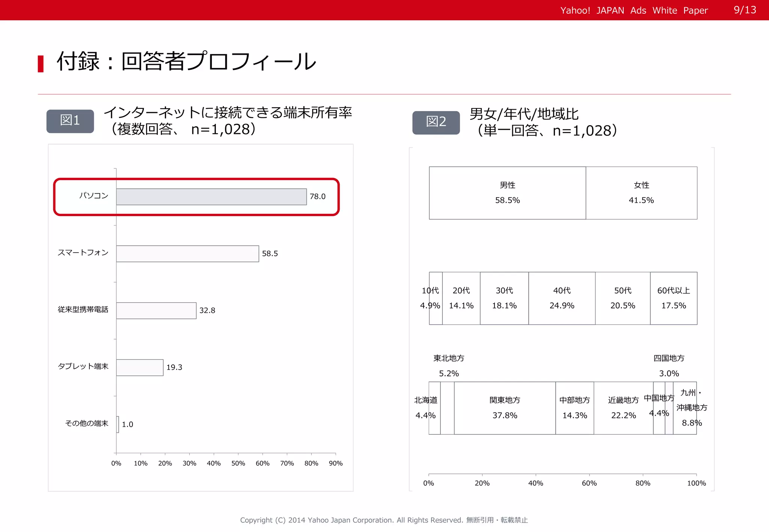Click the 近畿地方 22.2% segment
Viewport: 769px width, 532px height.
[x=623, y=408]
